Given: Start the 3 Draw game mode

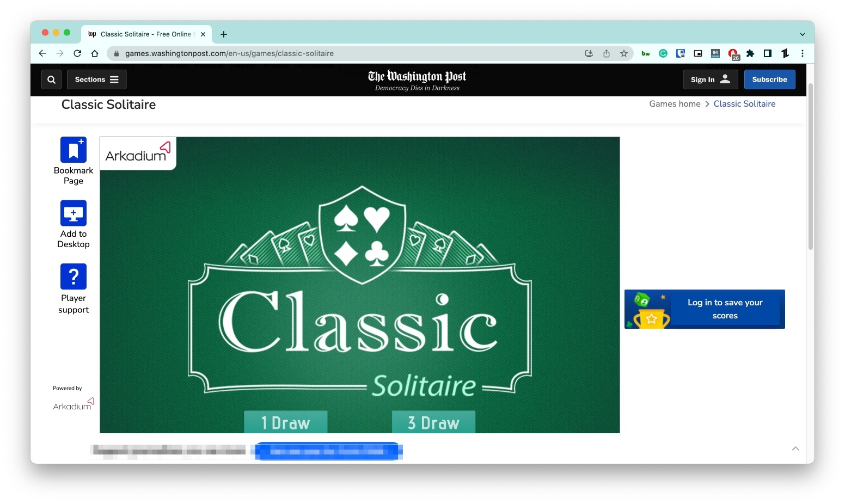Looking at the screenshot, I should click(433, 422).
